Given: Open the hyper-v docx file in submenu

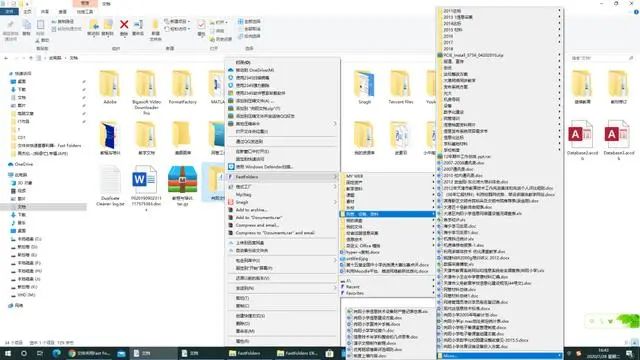Looking at the screenshot, I should coord(388,252).
